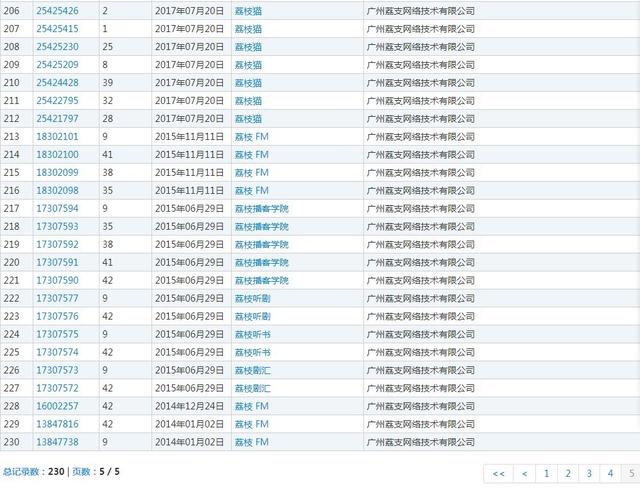
Task: Click 荔枝听书 trademark in row 224
Action: [252, 334]
